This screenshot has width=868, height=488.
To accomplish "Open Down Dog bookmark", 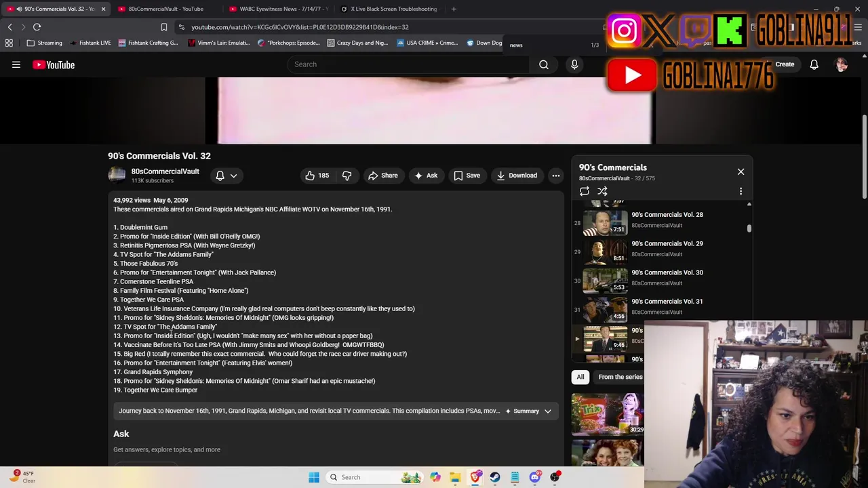I will [x=484, y=43].
